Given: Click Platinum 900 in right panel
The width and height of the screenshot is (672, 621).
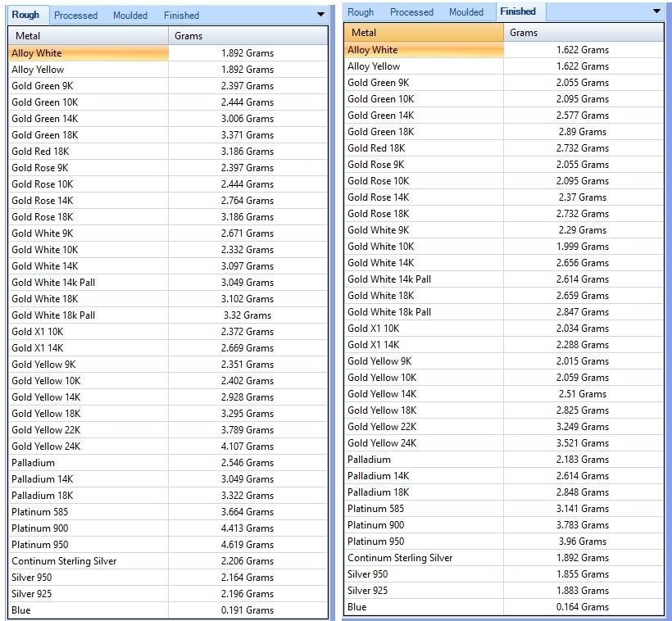Looking at the screenshot, I should click(504, 525).
